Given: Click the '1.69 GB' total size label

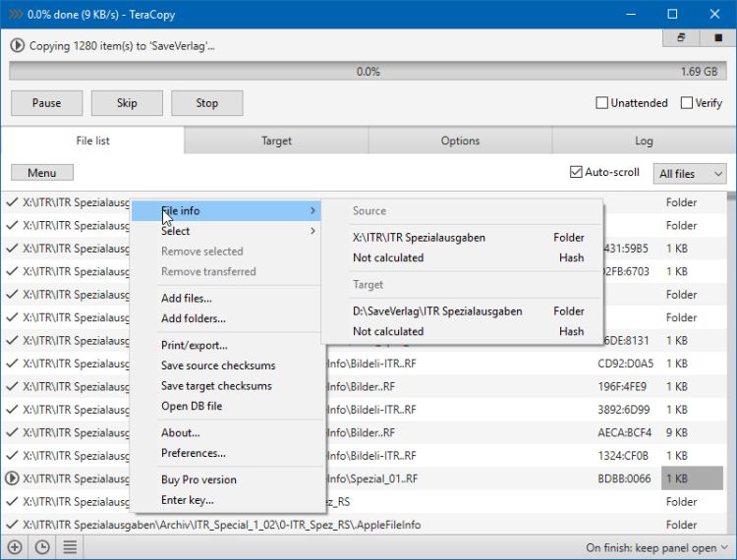Looking at the screenshot, I should (699, 72).
